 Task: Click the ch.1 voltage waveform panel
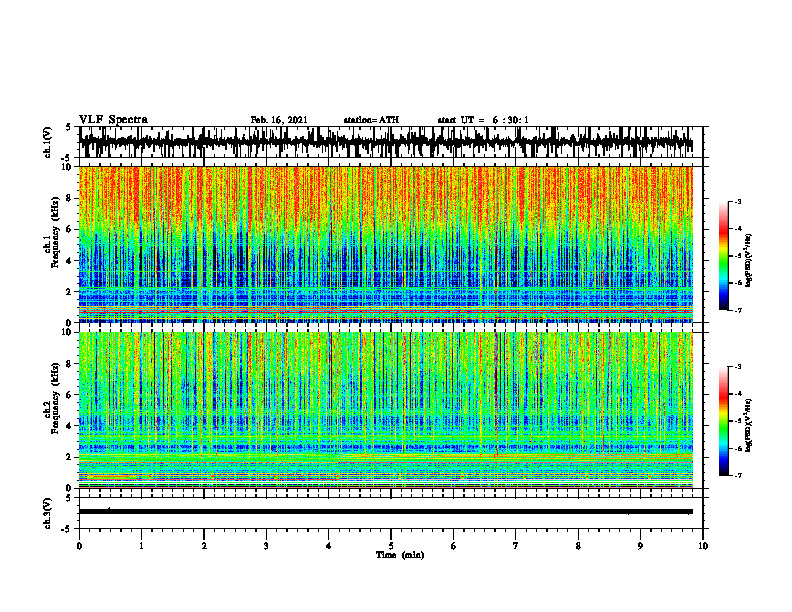click(x=391, y=142)
